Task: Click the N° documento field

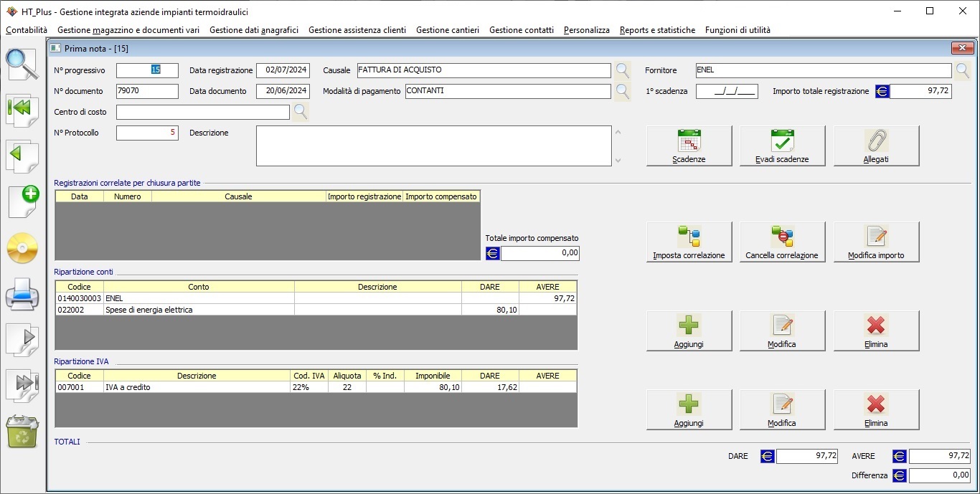Action: tap(147, 91)
